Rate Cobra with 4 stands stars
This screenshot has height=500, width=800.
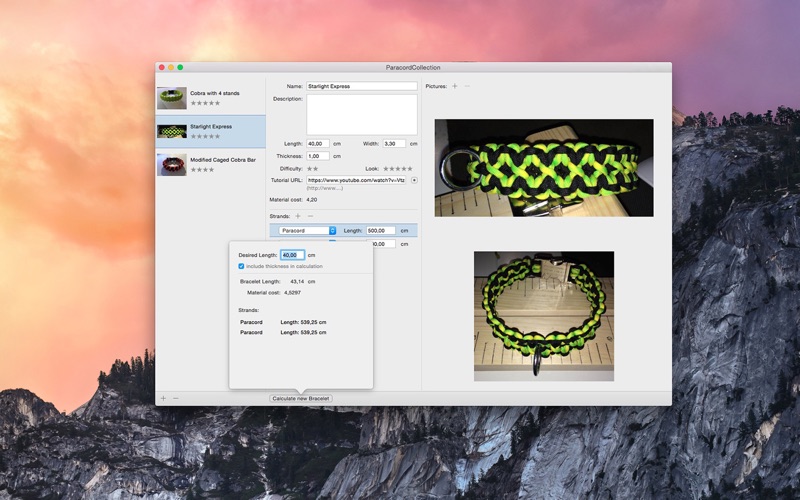tap(205, 103)
